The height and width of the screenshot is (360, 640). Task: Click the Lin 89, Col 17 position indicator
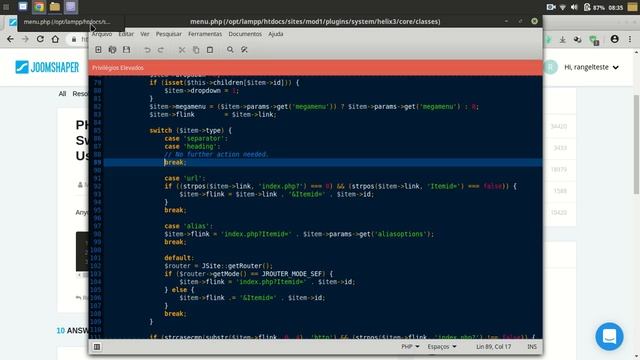click(493, 347)
